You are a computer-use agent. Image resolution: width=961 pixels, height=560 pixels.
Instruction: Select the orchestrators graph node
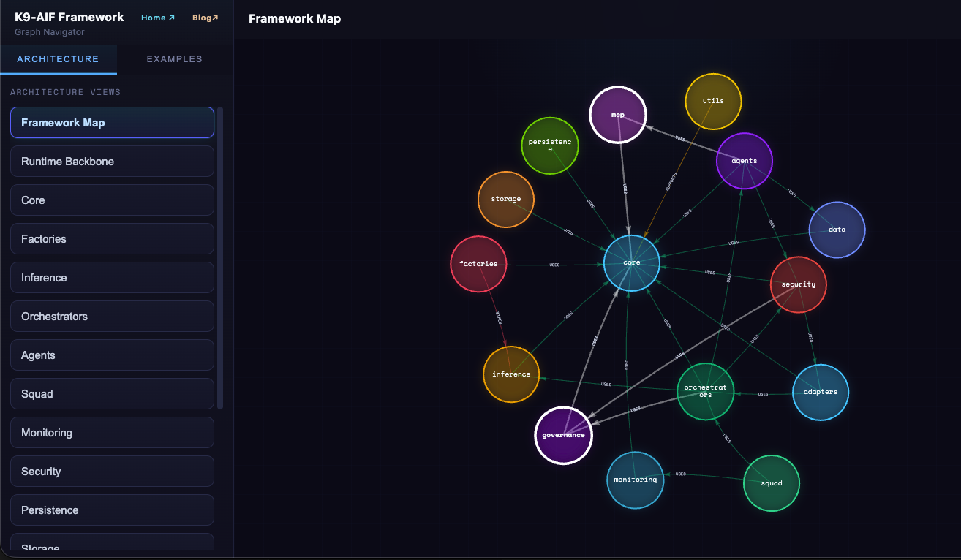(706, 391)
